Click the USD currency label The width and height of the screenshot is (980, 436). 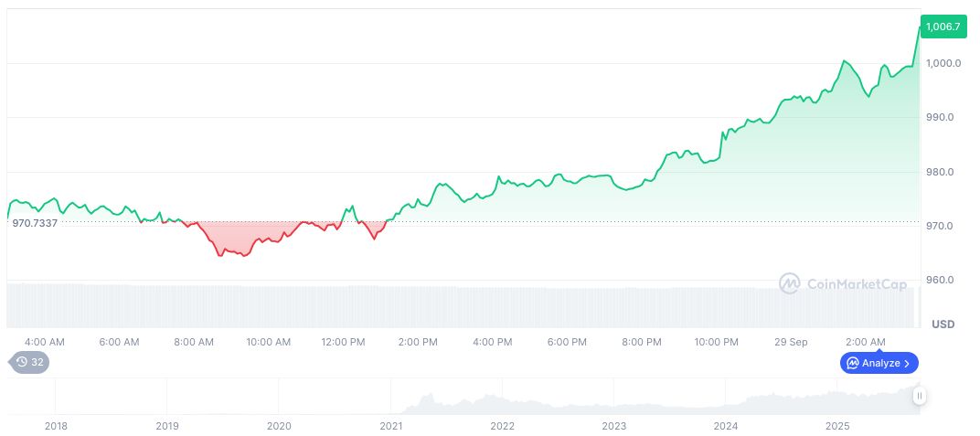[x=943, y=324]
